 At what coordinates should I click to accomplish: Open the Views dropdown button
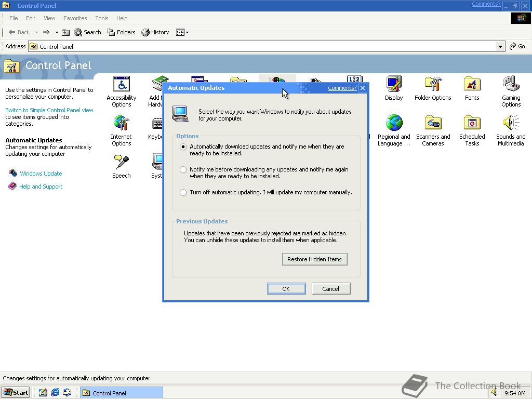(x=182, y=32)
